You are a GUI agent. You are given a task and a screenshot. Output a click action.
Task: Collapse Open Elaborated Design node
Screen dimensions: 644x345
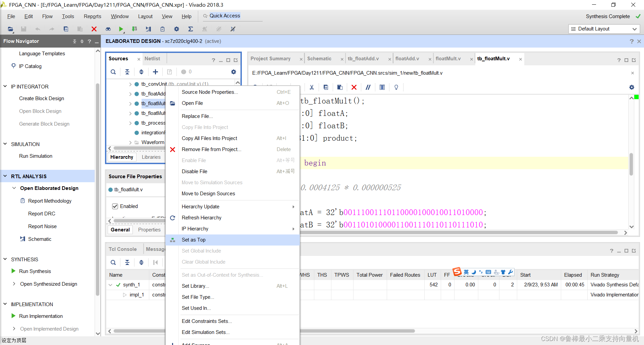14,188
